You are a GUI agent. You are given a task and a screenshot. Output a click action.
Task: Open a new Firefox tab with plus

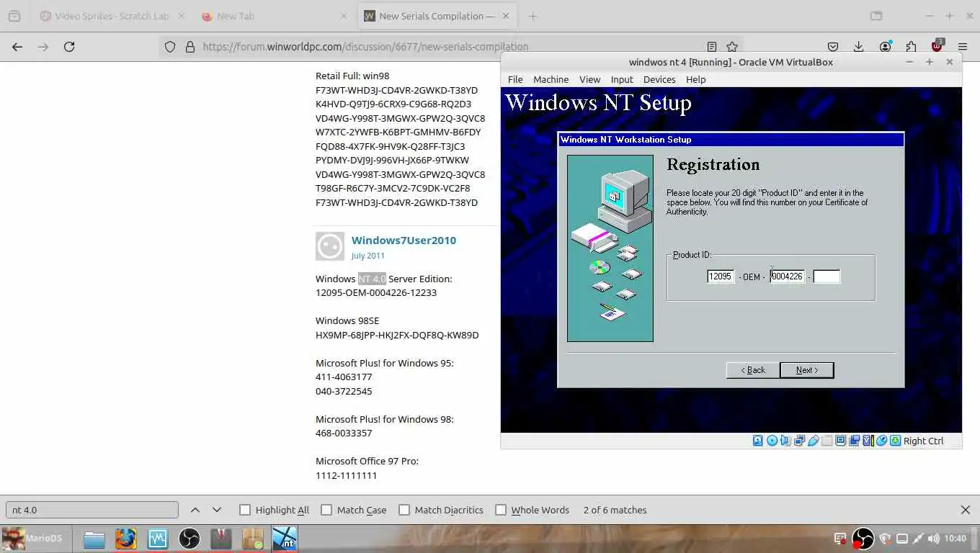(533, 16)
